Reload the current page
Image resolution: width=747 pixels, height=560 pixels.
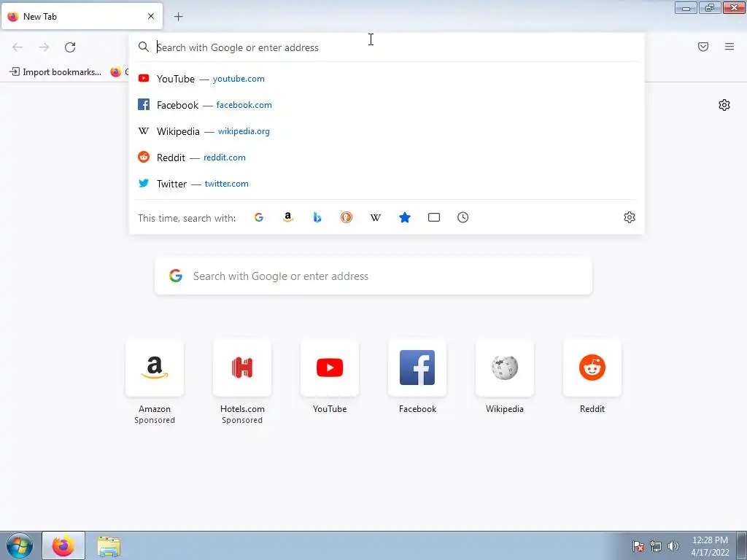click(x=70, y=47)
